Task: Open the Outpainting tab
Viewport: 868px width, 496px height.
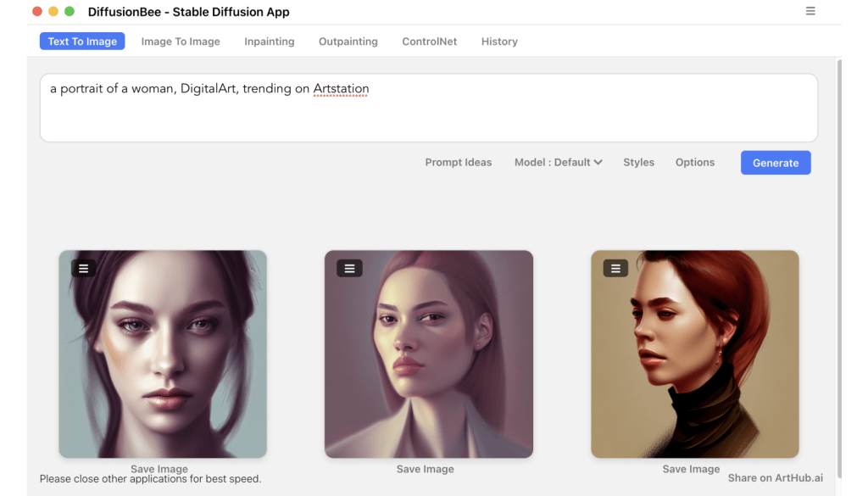Action: pos(348,42)
